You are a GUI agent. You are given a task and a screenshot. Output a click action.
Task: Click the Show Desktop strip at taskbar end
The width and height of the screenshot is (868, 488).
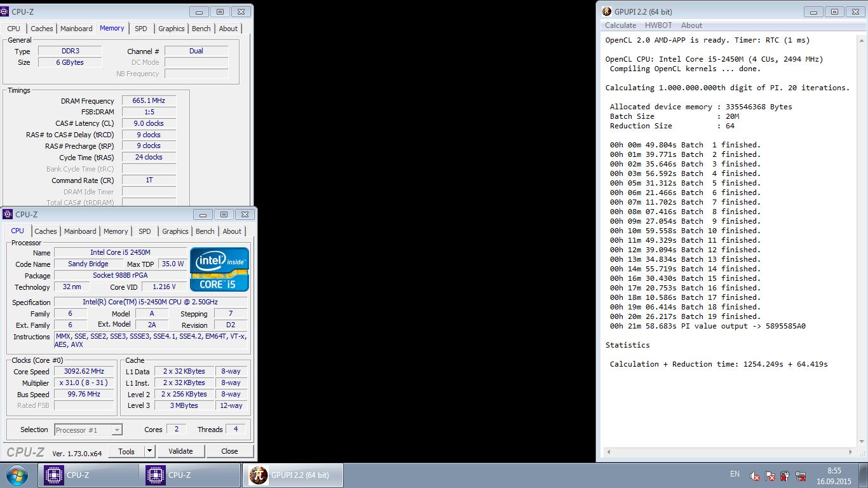tap(863, 475)
